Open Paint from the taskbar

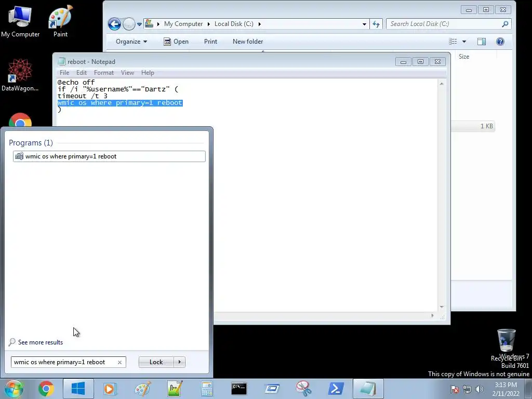click(142, 389)
